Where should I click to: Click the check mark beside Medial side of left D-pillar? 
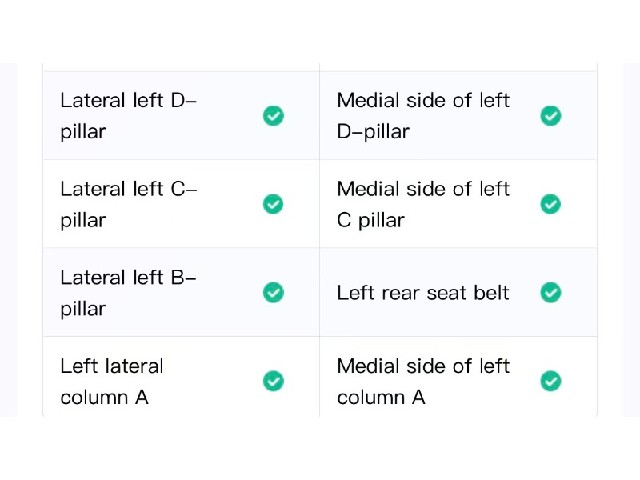click(551, 116)
